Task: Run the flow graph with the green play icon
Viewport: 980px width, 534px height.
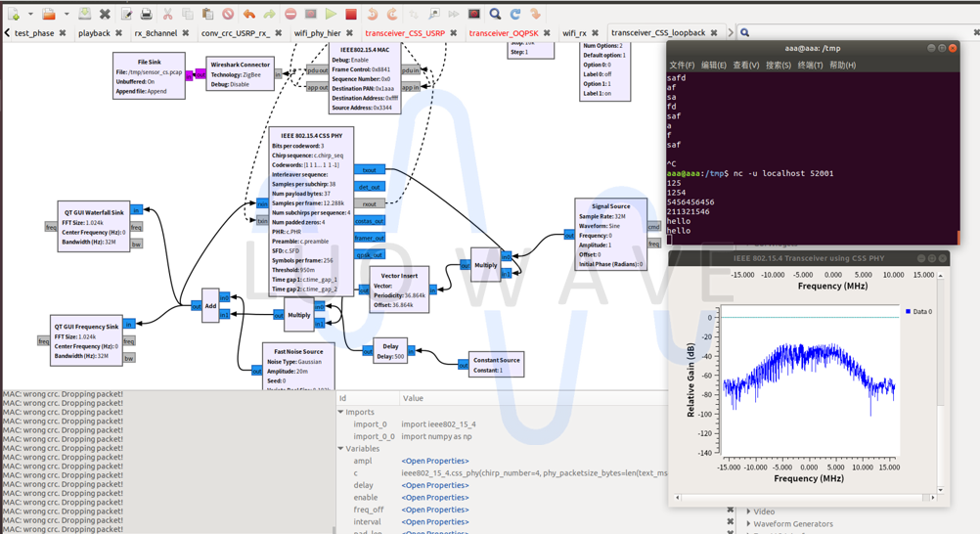Action: click(331, 14)
